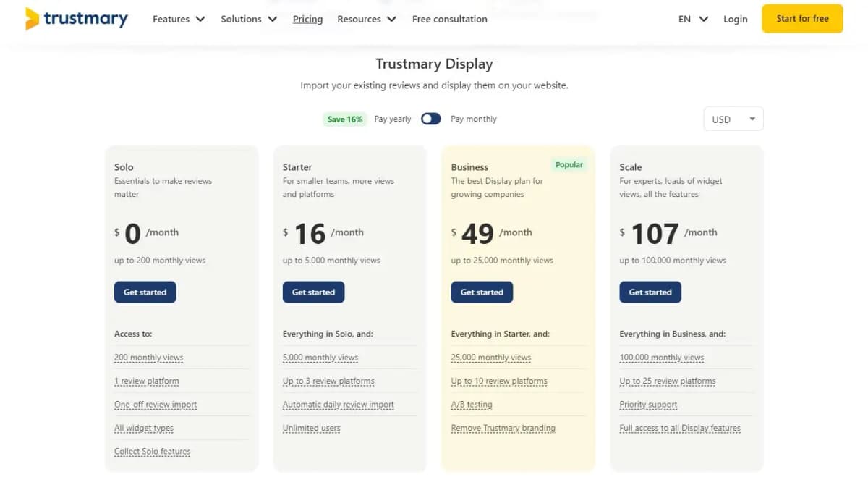The image size is (868, 477).
Task: Open the Free consultation link
Action: click(x=449, y=19)
